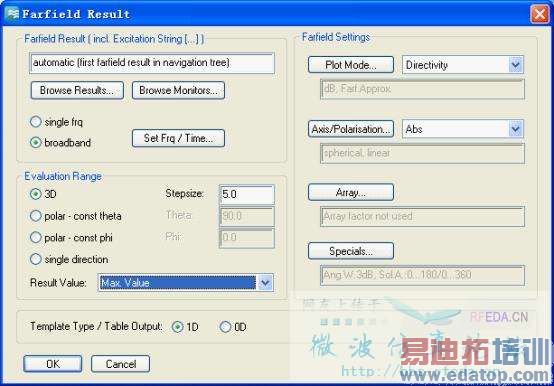Choose the 3D evaluation range

(x=36, y=194)
